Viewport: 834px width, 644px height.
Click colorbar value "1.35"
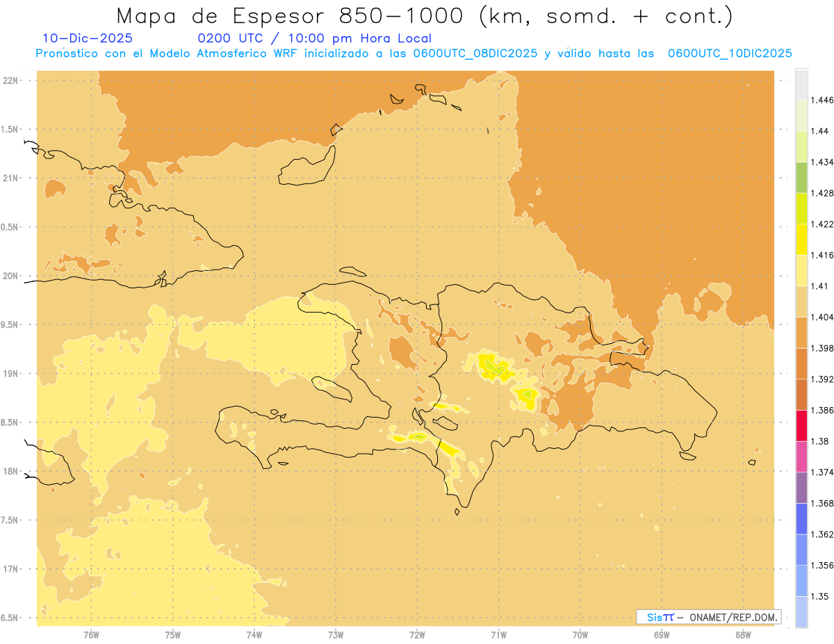pyautogui.click(x=819, y=596)
